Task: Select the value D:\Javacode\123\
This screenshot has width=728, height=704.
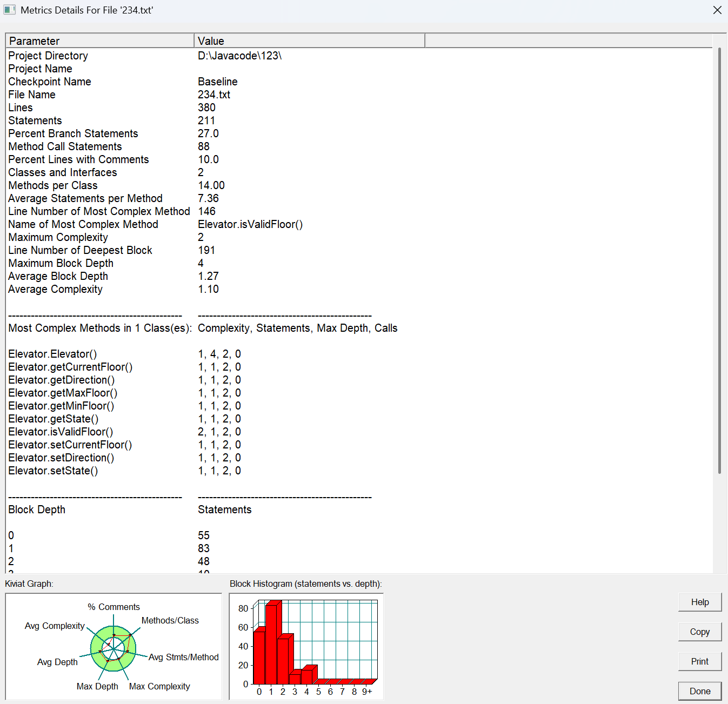Action: point(239,56)
